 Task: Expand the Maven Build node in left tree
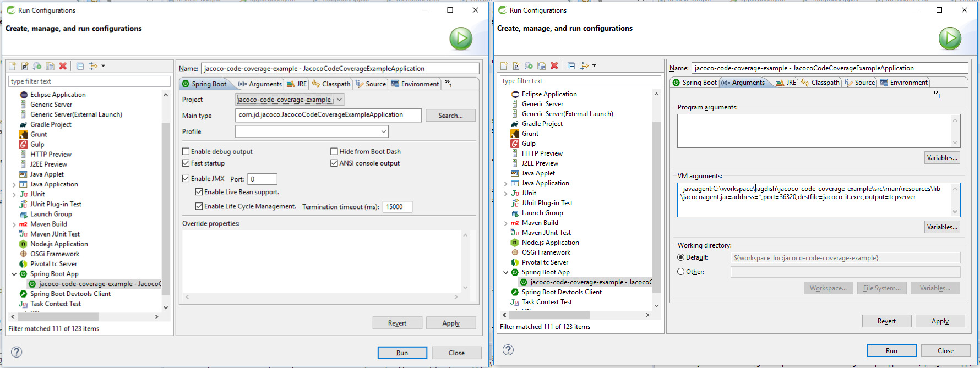tap(14, 224)
